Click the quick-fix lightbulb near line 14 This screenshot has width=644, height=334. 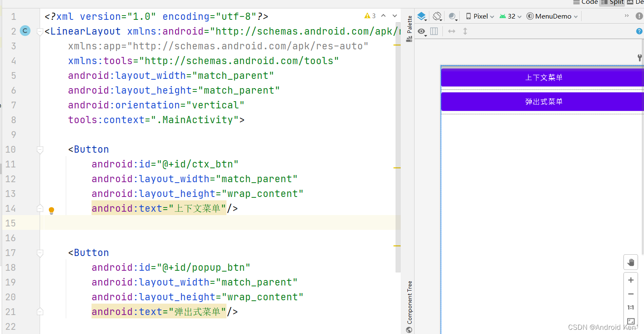(x=51, y=209)
